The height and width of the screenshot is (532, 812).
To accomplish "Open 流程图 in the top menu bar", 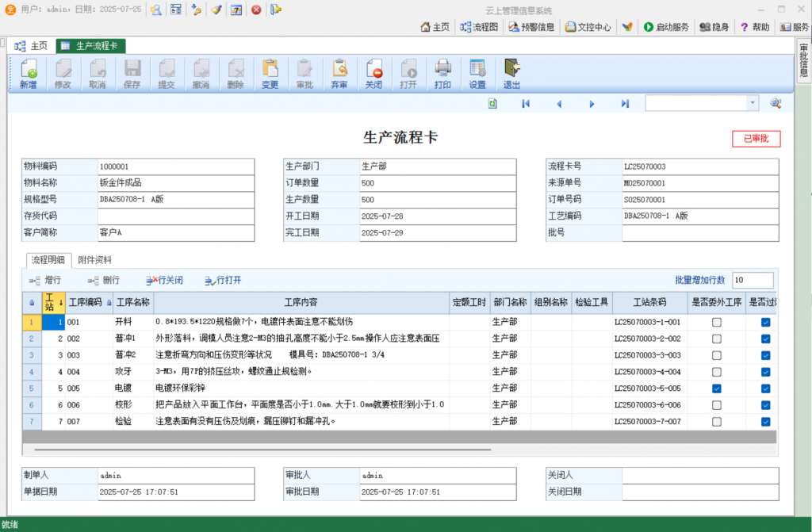I will tap(479, 27).
